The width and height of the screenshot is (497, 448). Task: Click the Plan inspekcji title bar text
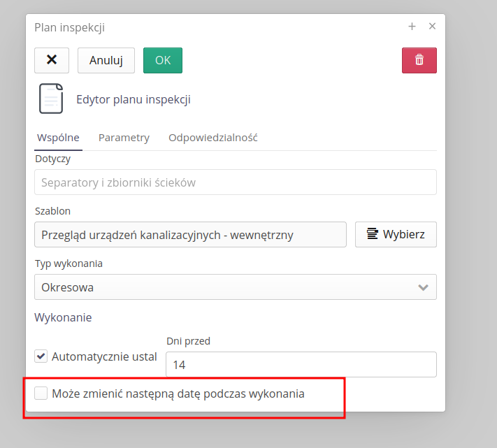click(x=70, y=27)
